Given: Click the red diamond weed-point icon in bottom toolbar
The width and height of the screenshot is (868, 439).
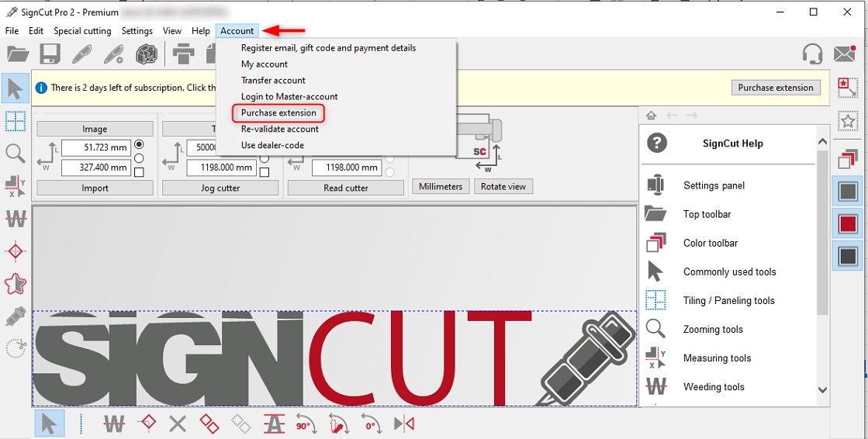Looking at the screenshot, I should 146,424.
